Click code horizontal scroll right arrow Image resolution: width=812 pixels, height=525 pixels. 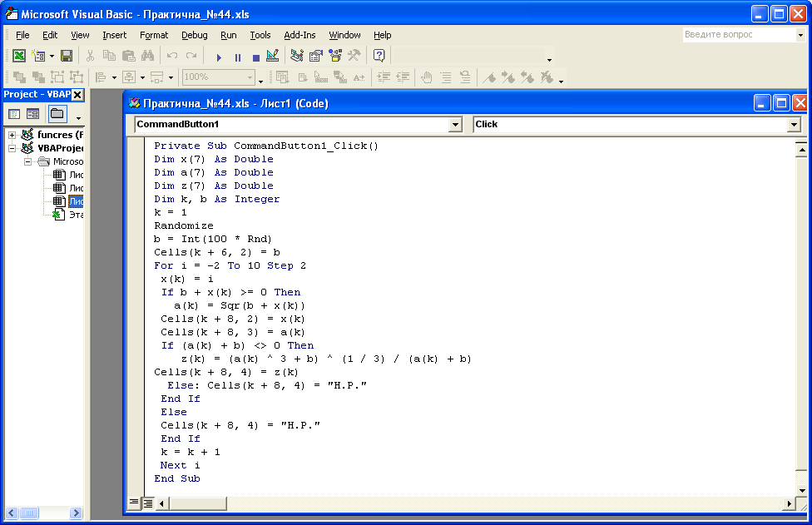tap(790, 503)
